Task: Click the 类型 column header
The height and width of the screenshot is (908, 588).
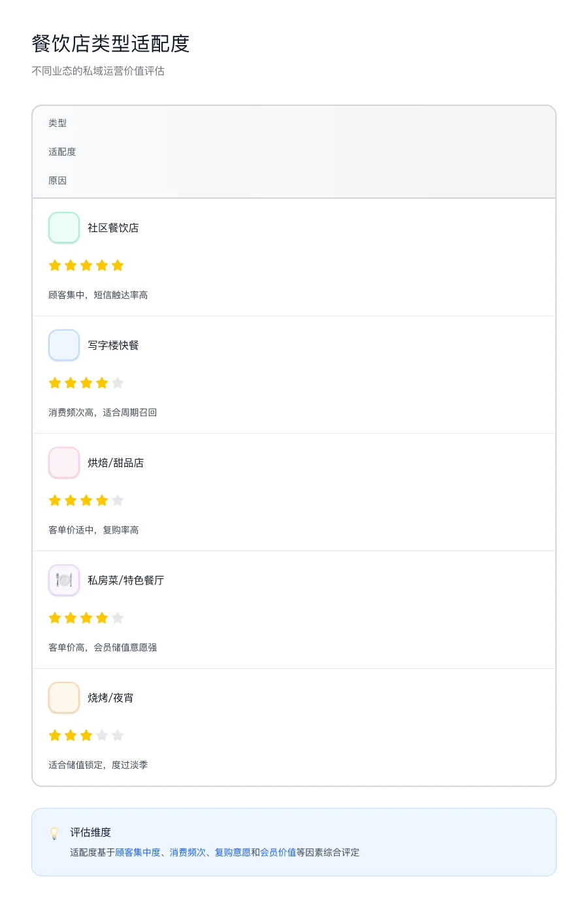Action: 57,123
